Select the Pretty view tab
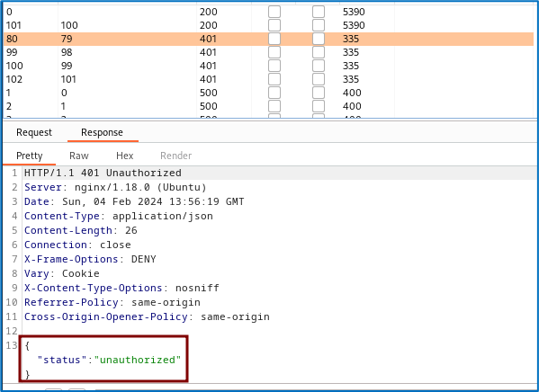539x392 pixels. click(x=30, y=156)
